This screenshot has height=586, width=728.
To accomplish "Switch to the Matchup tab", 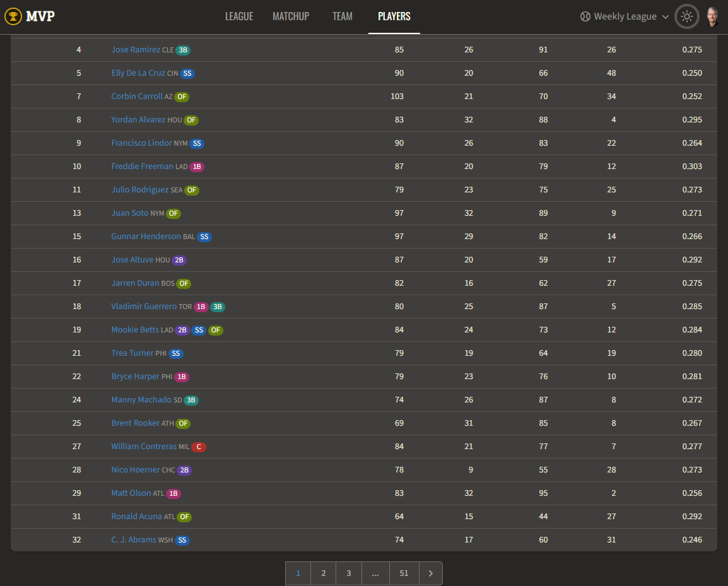I will (291, 16).
